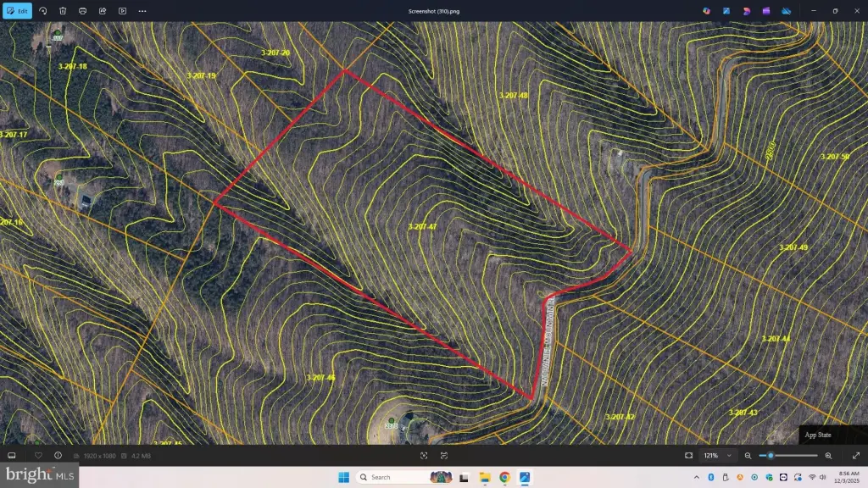Image resolution: width=868 pixels, height=488 pixels.
Task: Click the Edit image button
Action: 18,11
